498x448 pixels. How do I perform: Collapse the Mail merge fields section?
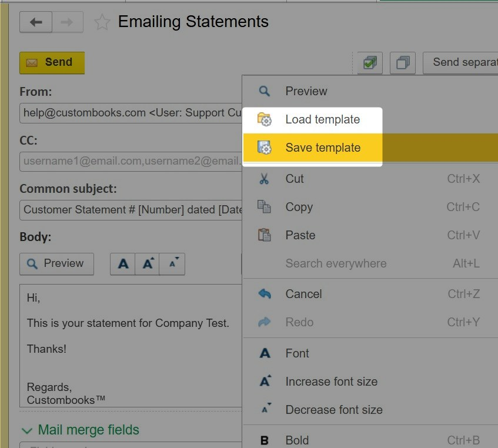click(26, 430)
